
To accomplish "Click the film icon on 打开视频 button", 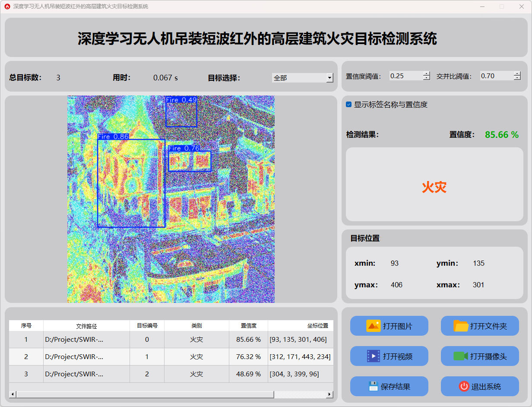I will [373, 356].
